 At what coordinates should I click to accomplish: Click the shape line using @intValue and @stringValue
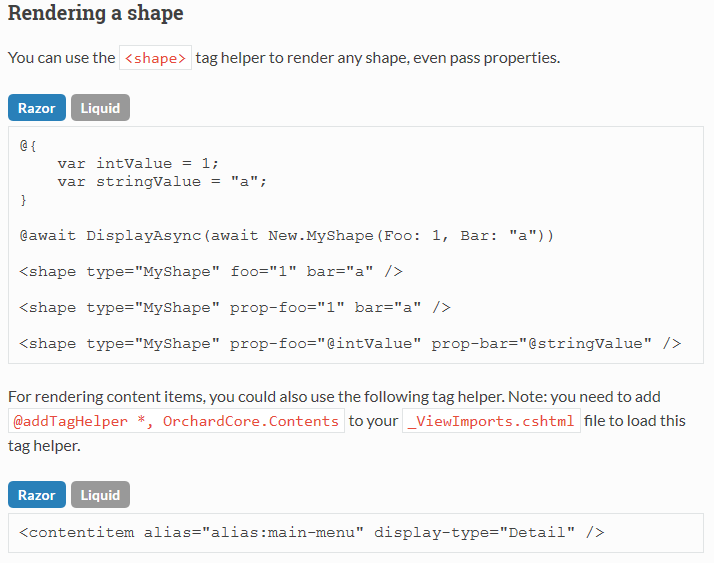(350, 343)
